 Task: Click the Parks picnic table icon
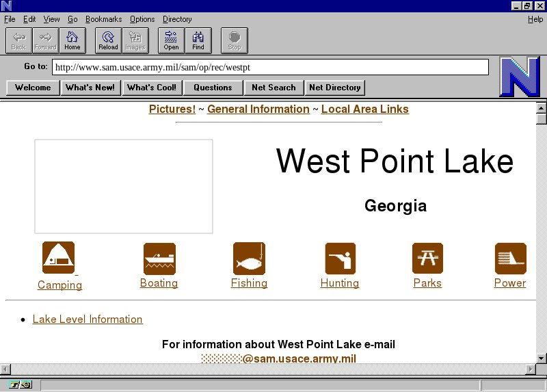click(427, 259)
